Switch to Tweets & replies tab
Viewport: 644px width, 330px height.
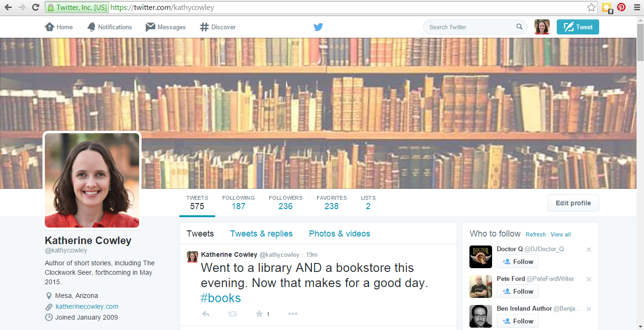coord(261,234)
